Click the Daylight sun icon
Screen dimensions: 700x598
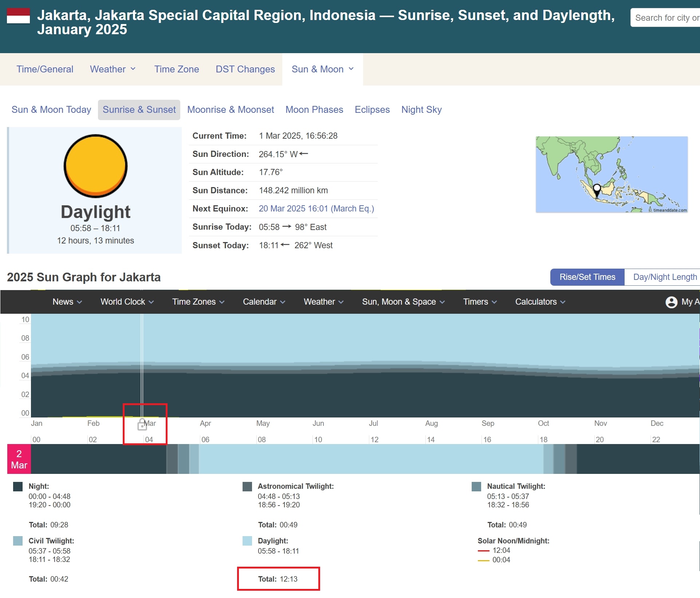[95, 166]
